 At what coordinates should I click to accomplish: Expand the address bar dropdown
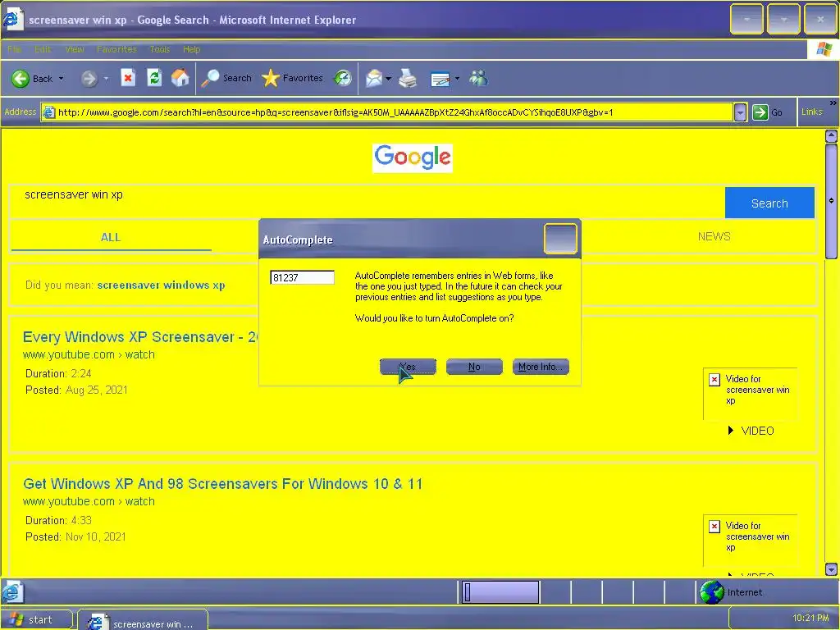click(x=740, y=112)
